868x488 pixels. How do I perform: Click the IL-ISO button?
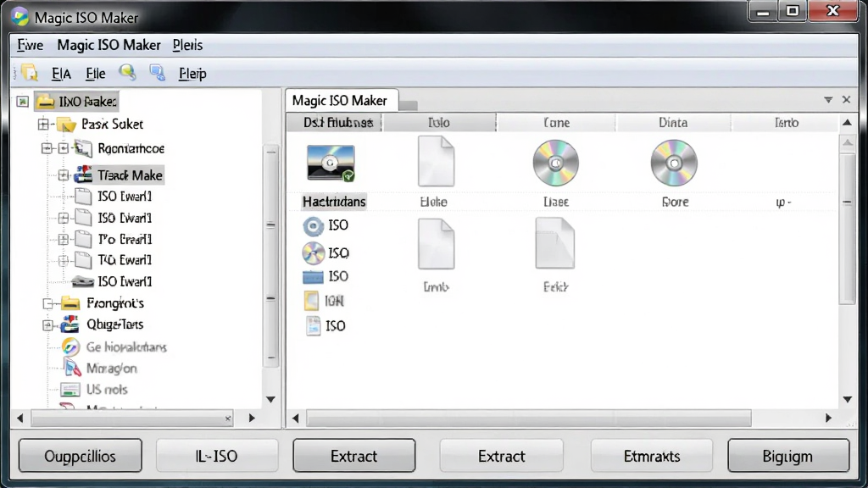[x=216, y=456]
